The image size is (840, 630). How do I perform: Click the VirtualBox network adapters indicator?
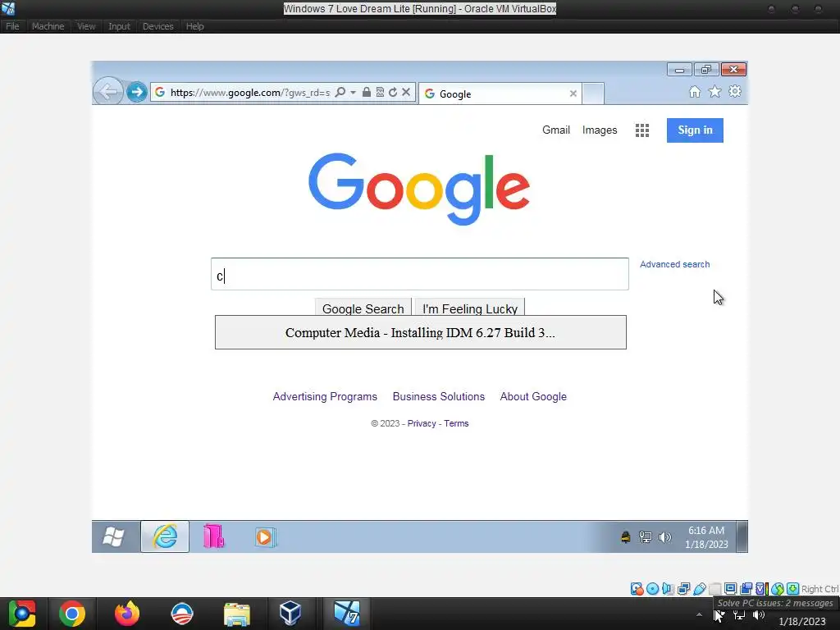(x=683, y=589)
